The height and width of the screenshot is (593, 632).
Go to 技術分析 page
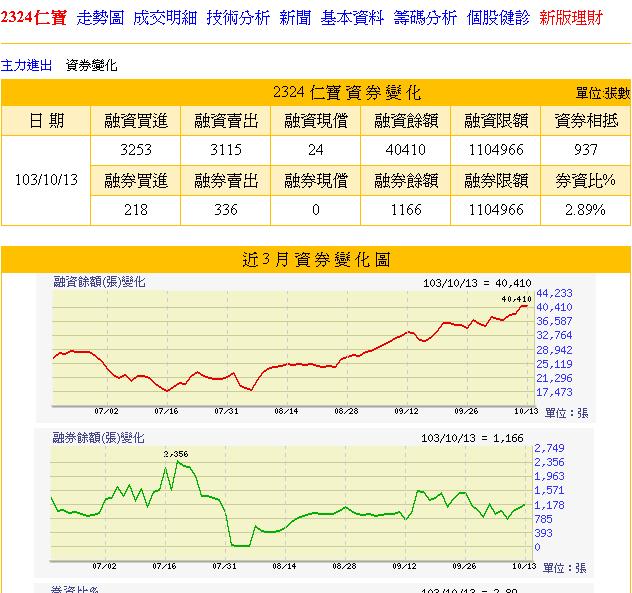238,18
